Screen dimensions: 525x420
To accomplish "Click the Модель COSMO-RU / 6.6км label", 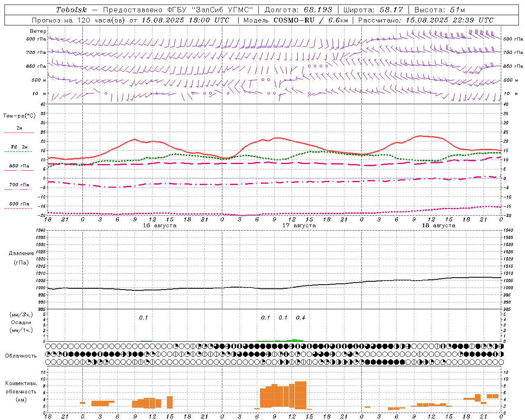I will point(296,20).
